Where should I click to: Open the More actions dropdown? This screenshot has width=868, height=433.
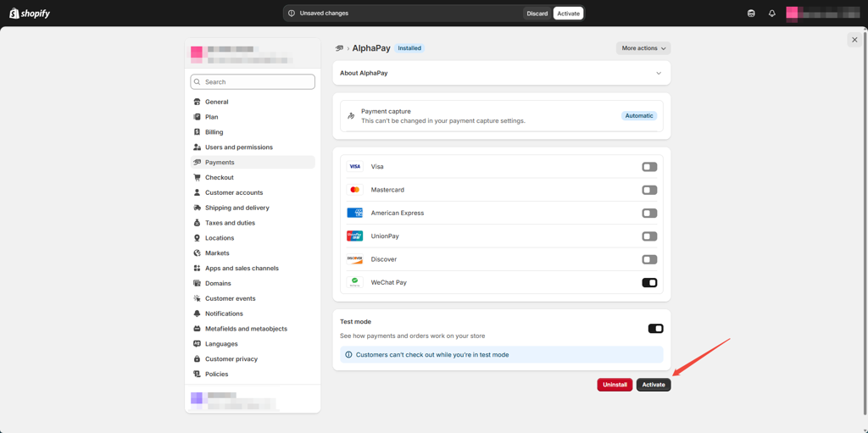pyautogui.click(x=643, y=48)
